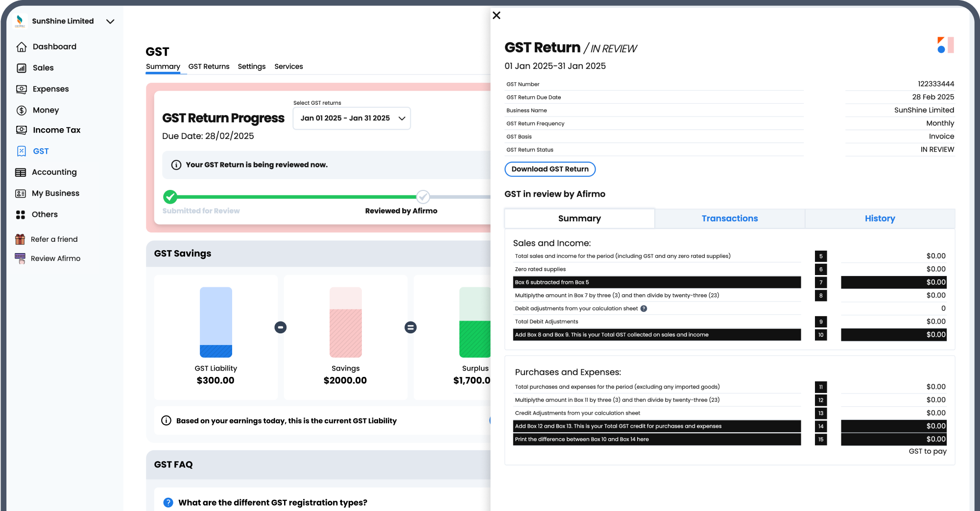Click the 'Invoice' GST Basis value

[x=941, y=137]
